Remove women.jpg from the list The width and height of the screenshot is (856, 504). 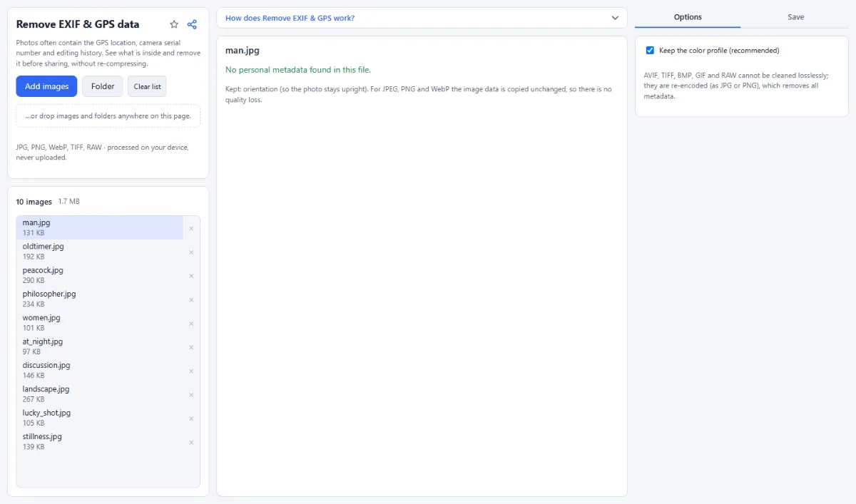191,323
